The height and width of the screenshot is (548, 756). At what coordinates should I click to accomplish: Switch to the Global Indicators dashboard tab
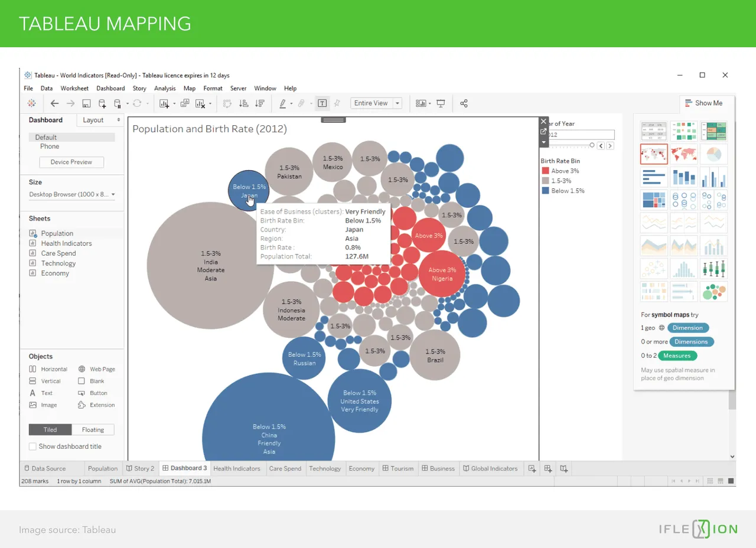(x=490, y=469)
